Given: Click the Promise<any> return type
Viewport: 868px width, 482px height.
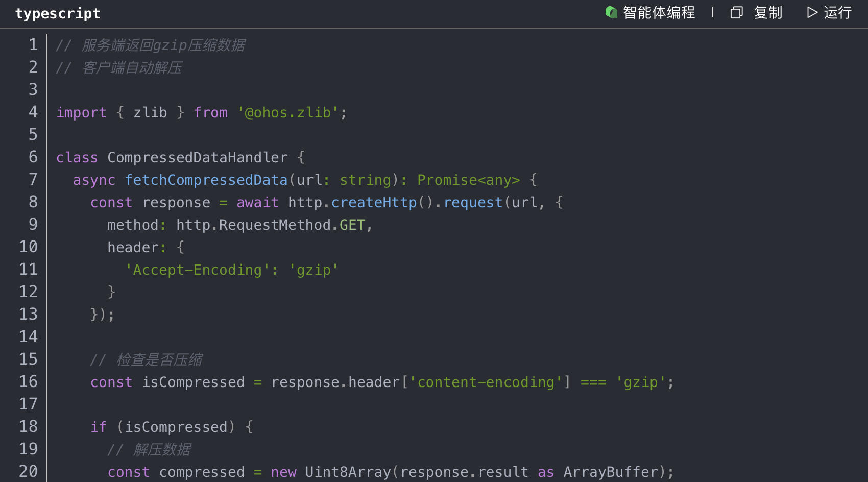Looking at the screenshot, I should [468, 180].
